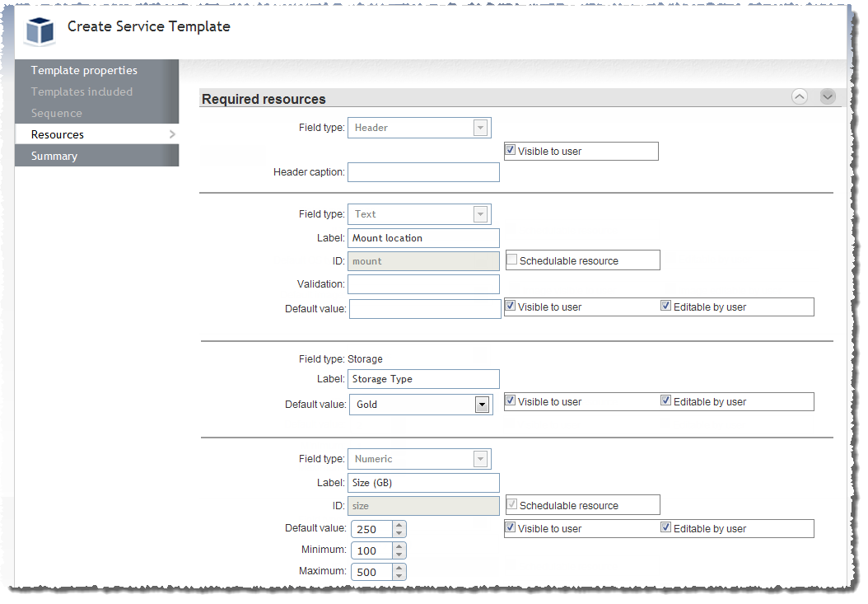This screenshot has width=868, height=604.
Task: Click the arrow beside Resources step
Action: (172, 134)
